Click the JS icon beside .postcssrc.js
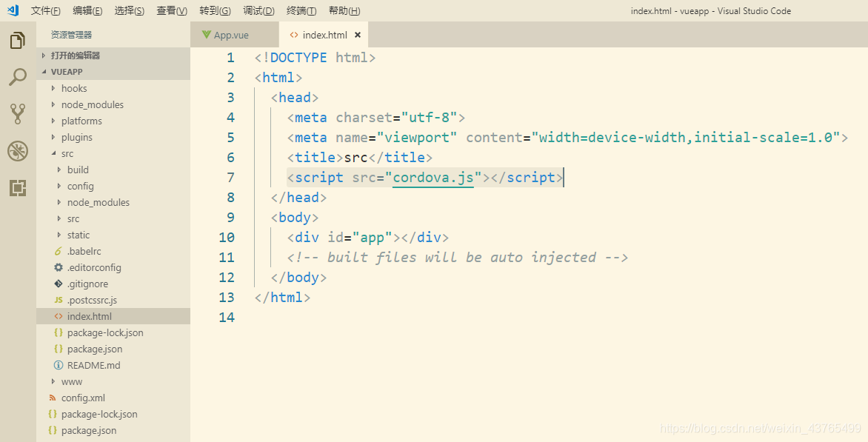This screenshot has height=442, width=868. coord(58,300)
